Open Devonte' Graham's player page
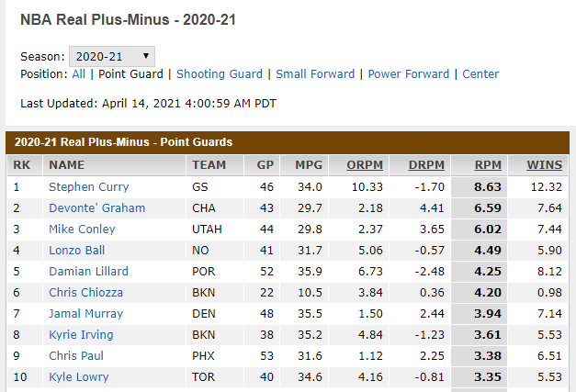The width and height of the screenshot is (576, 392). (96, 208)
